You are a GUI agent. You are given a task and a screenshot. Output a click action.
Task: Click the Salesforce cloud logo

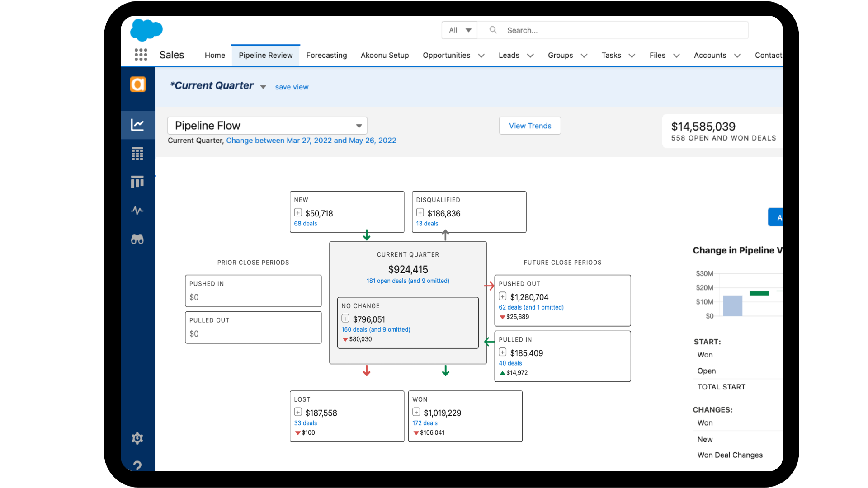tap(146, 30)
